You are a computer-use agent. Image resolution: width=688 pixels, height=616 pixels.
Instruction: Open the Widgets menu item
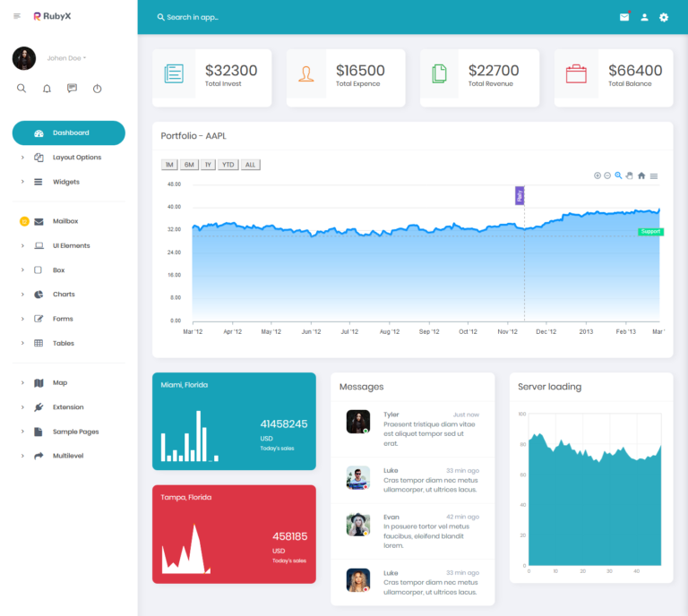[69, 182]
